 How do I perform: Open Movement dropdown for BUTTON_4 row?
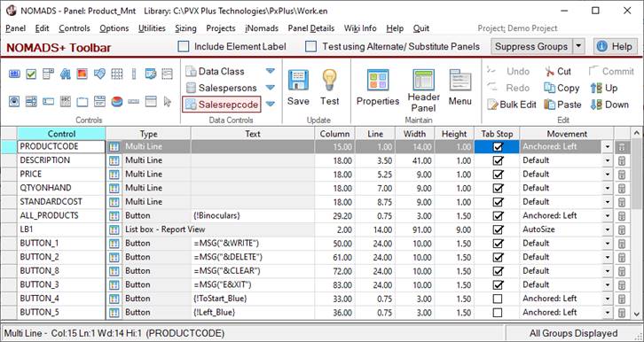[608, 299]
